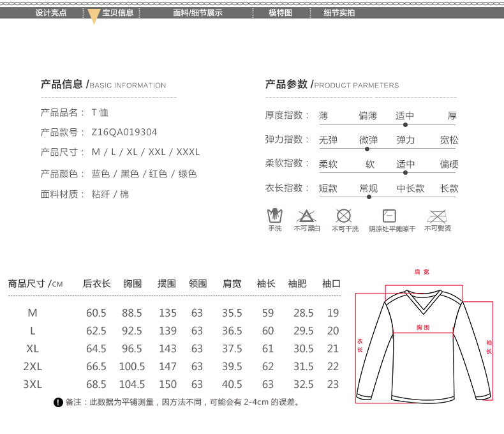Click colors 蓝色 / 黑色 / 红色 / 绿色
Screen dimensions: 504x434
tap(144, 174)
